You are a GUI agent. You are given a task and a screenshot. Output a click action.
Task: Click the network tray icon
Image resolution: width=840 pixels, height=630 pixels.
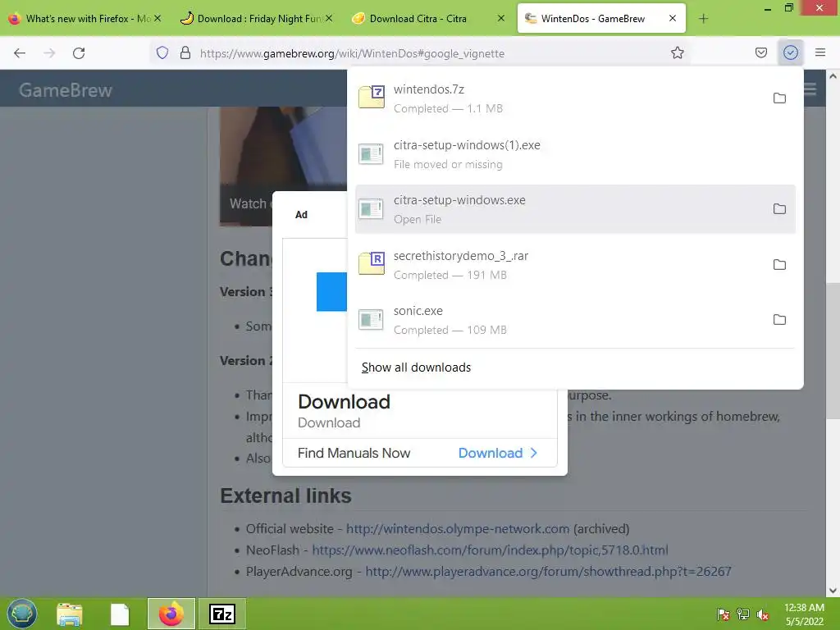(x=743, y=614)
